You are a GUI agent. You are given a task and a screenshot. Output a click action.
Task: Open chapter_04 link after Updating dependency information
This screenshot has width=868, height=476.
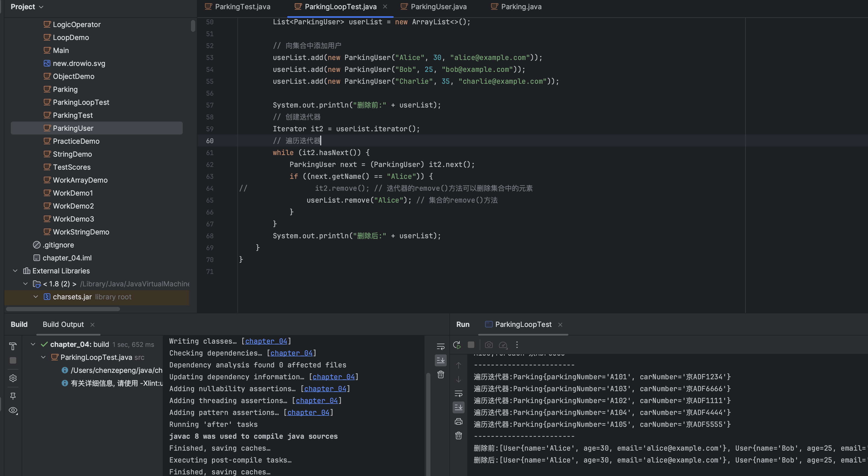334,377
